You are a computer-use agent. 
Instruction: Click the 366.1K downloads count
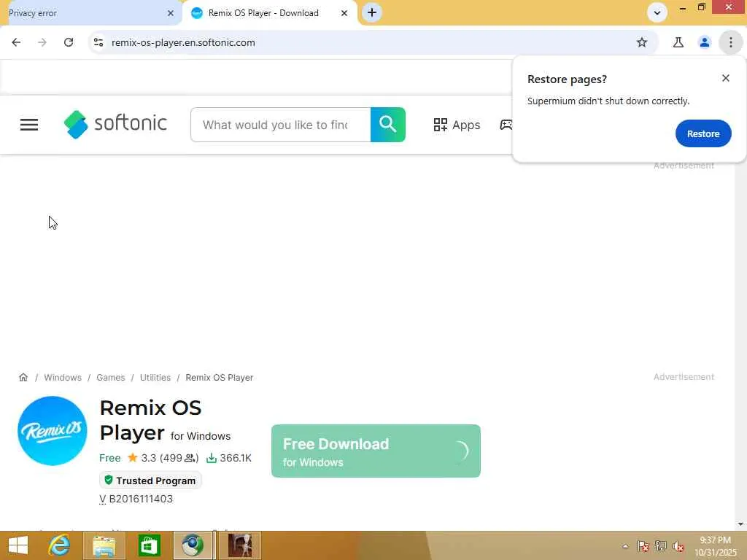[229, 458]
